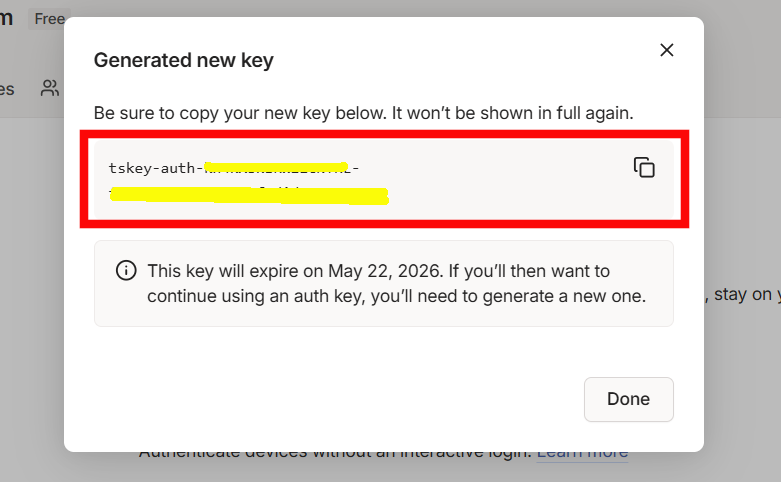Copy the generated auth key

tap(644, 168)
